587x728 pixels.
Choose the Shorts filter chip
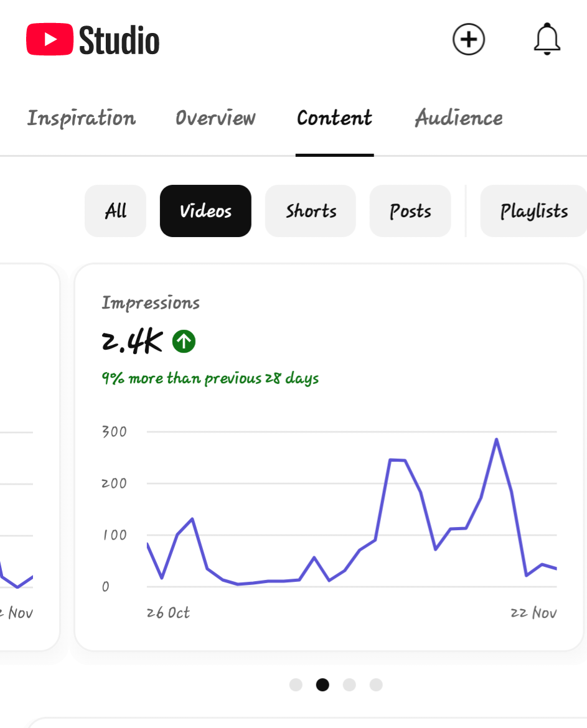311,211
